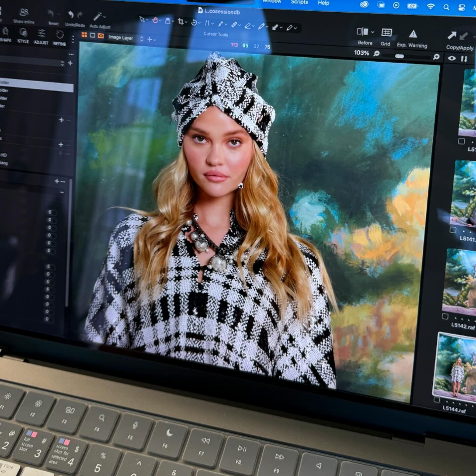The height and width of the screenshot is (476, 476).
Task: Click the zoom-in magnifier at slider end
Action: 436,57
